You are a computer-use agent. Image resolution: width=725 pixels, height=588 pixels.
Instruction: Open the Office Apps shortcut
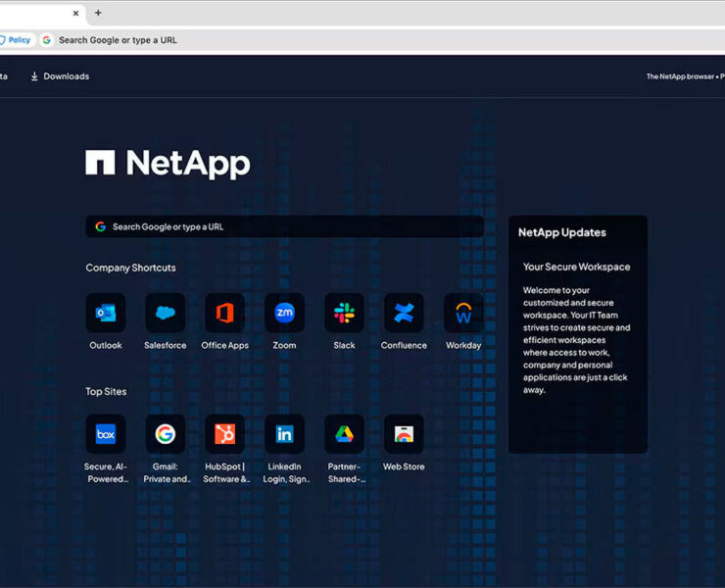point(225,314)
